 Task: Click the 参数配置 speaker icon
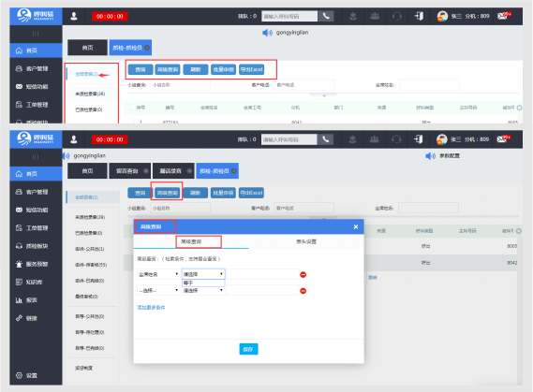tap(430, 156)
